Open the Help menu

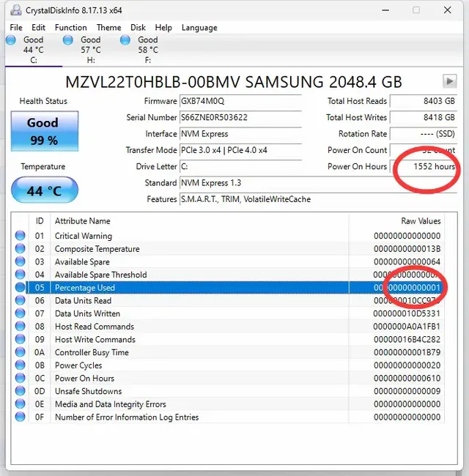[x=163, y=28]
